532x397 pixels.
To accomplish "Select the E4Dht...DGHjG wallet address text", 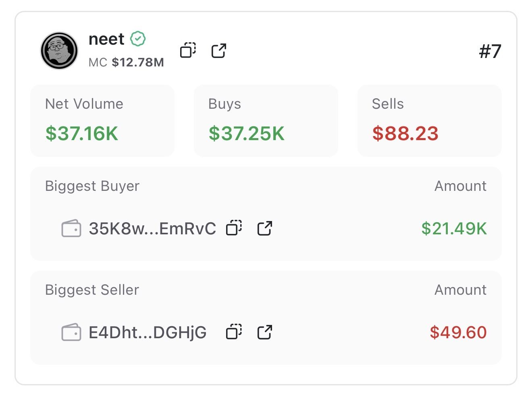I will tap(148, 333).
